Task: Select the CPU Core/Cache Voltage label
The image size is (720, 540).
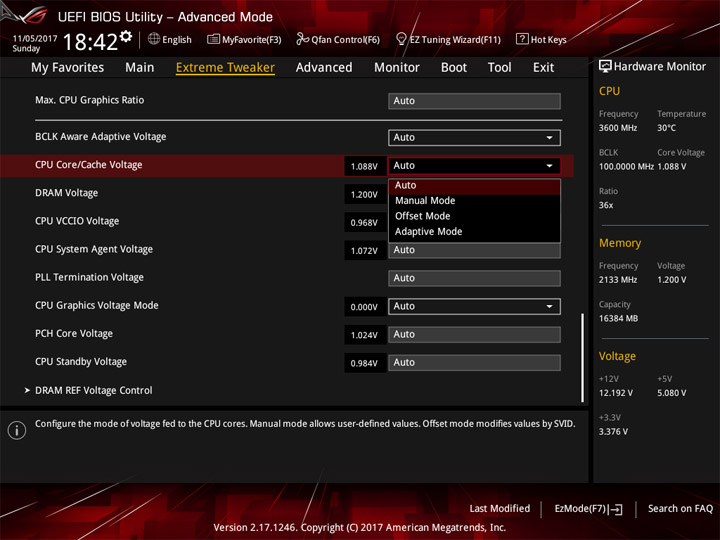Action: click(x=89, y=165)
